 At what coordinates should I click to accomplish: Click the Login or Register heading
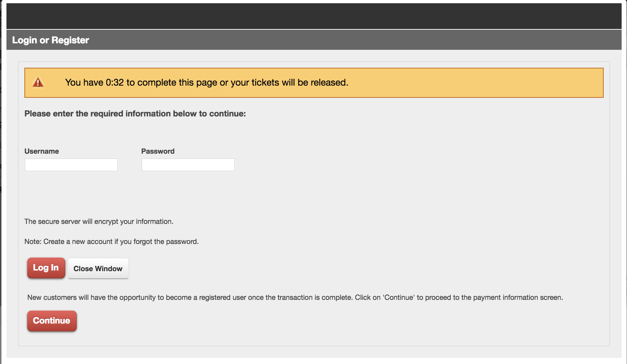click(51, 40)
